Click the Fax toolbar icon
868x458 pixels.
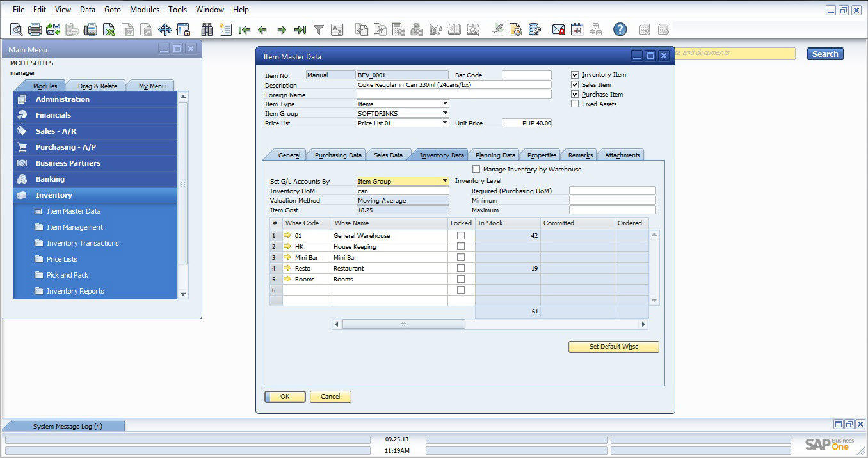pos(91,29)
